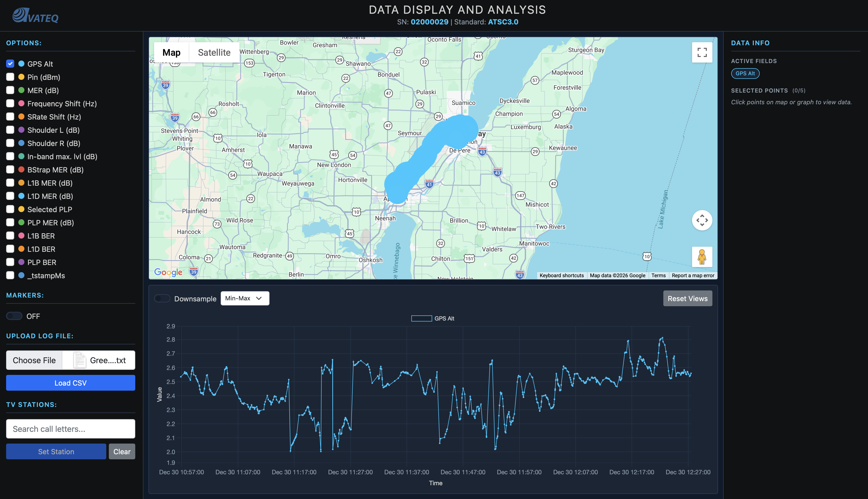
Task: Click the Load CSV button
Action: (x=70, y=383)
